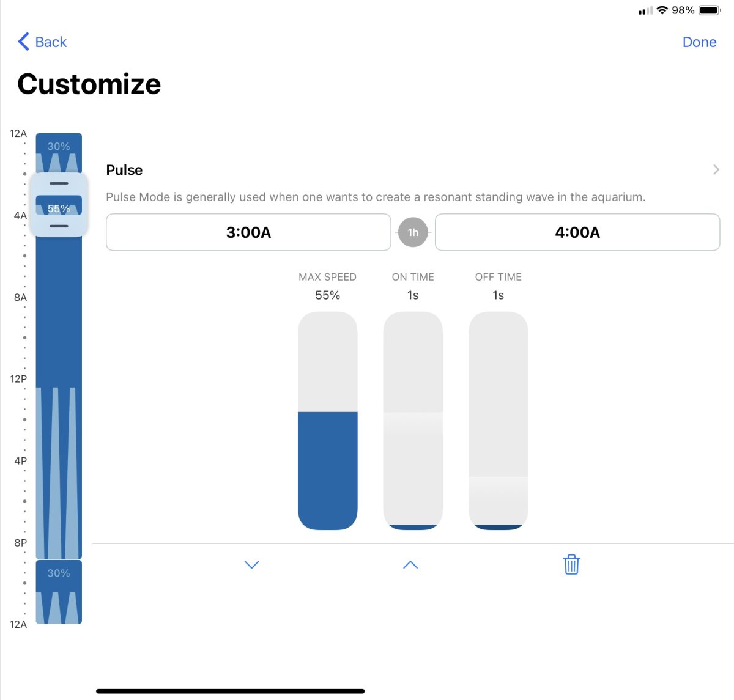The width and height of the screenshot is (734, 700).
Task: Select the top 30% timeline segment
Action: (59, 153)
